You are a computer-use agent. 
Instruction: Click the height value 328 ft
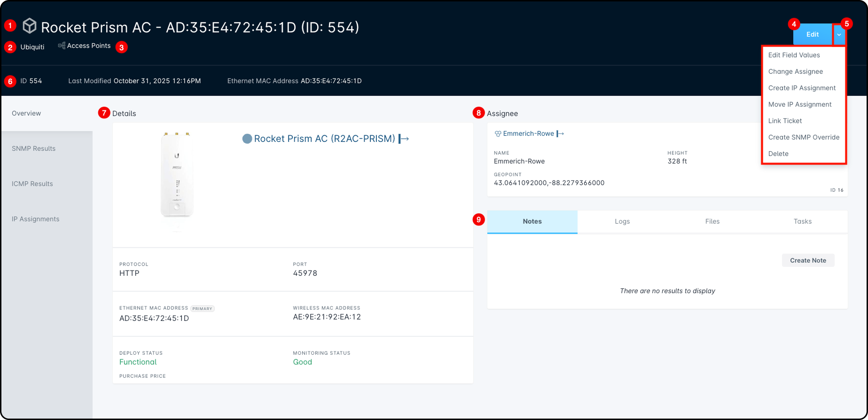tap(677, 161)
